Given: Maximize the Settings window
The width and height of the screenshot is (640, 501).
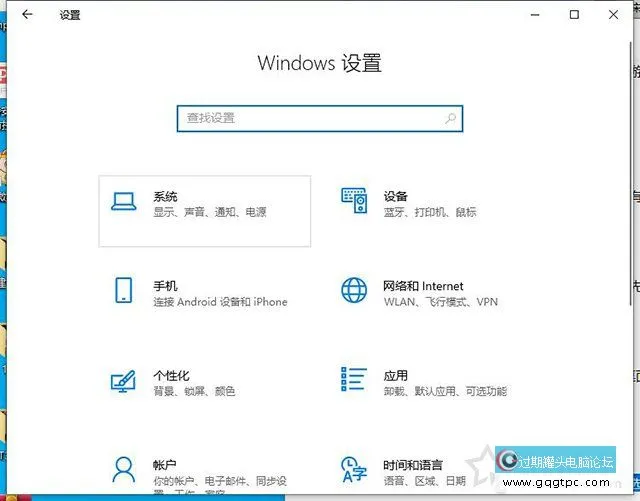Looking at the screenshot, I should point(574,15).
